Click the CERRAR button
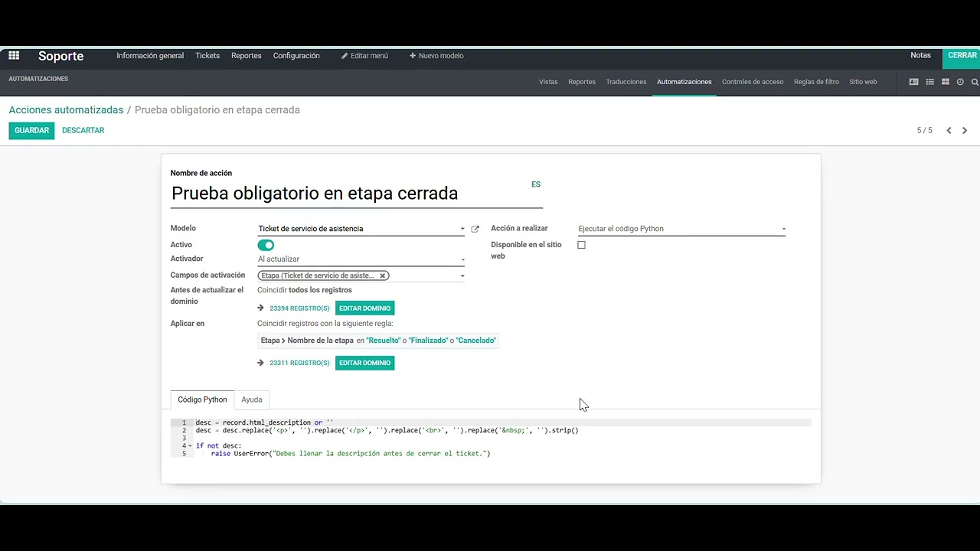The image size is (980, 551). (962, 56)
